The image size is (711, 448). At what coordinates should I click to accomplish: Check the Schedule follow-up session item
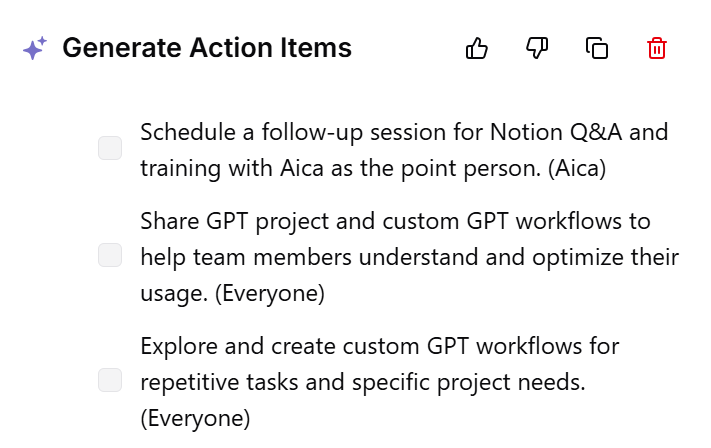point(110,149)
